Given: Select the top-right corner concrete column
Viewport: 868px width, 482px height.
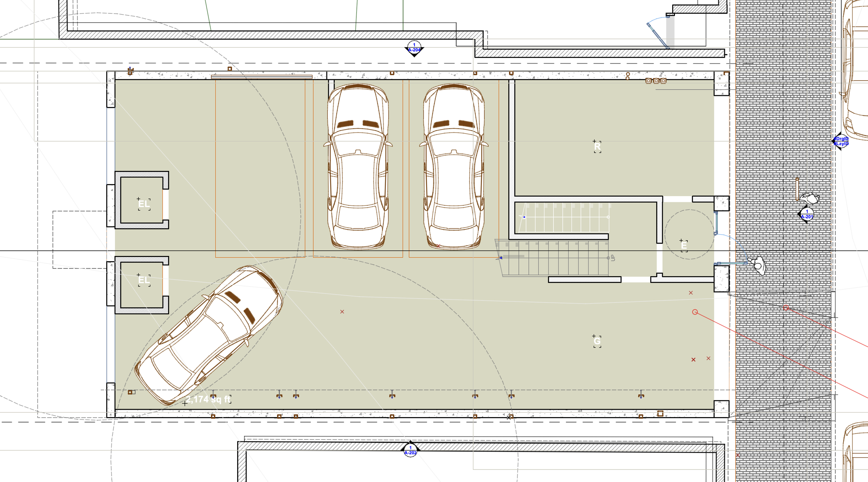Looking at the screenshot, I should tap(721, 84).
